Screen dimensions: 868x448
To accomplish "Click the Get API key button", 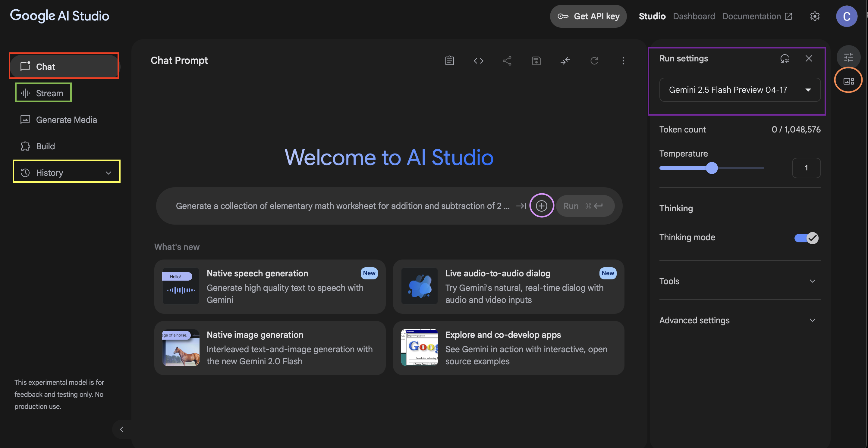I will 588,16.
